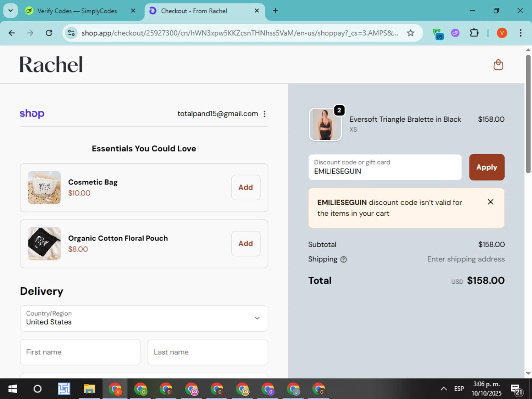Open the taskbar clock and date
The image size is (532, 399).
tap(486, 389)
